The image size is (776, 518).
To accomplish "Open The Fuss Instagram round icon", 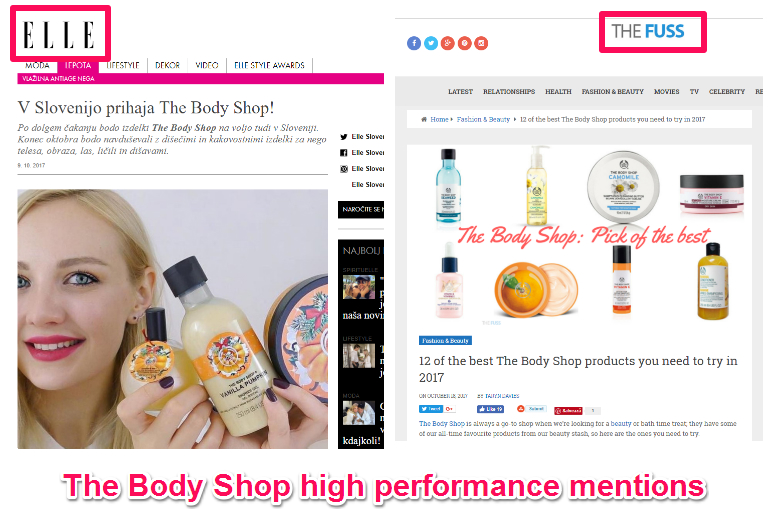I will coord(481,44).
